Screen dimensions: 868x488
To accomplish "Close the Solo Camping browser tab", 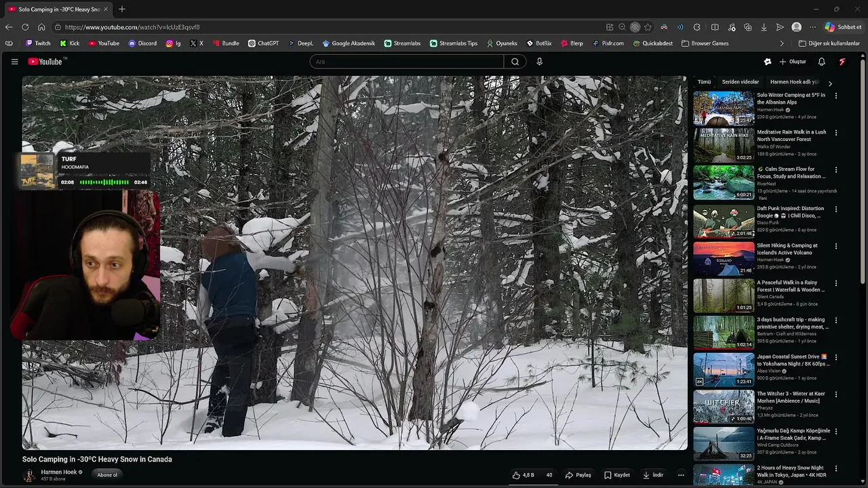I will (105, 9).
